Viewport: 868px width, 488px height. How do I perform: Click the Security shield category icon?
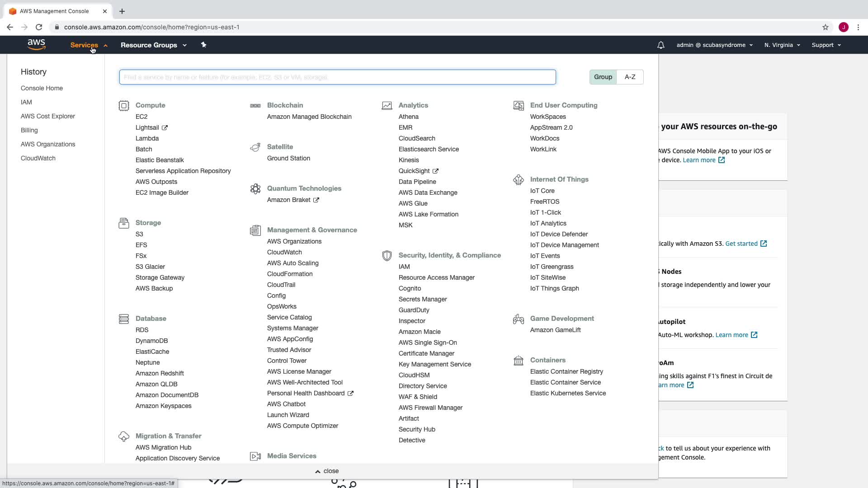(x=387, y=256)
